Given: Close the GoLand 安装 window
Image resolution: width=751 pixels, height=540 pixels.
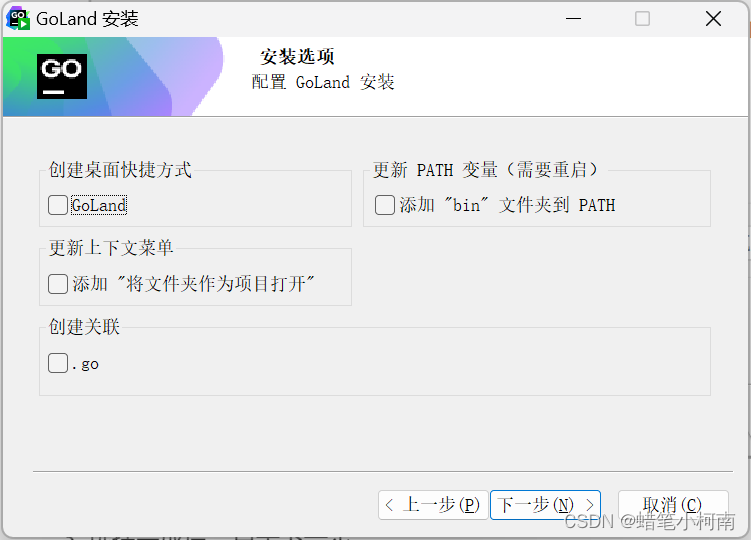Looking at the screenshot, I should 713,19.
